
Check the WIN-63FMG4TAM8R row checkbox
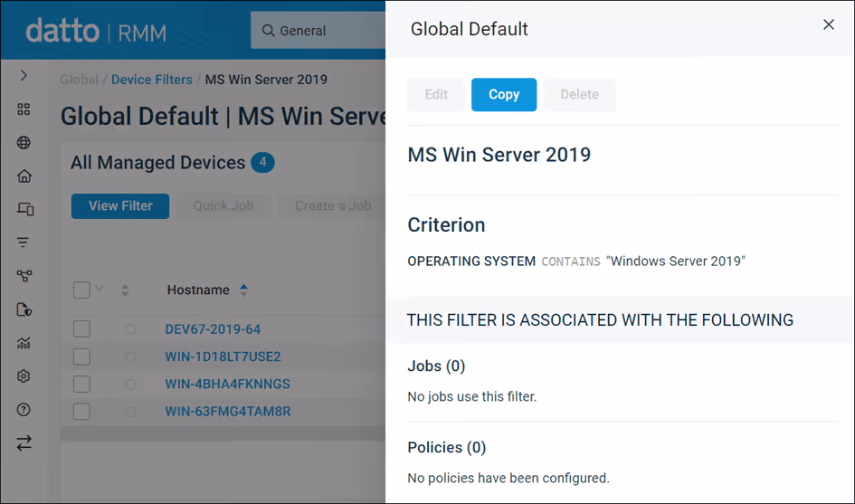pyautogui.click(x=81, y=412)
